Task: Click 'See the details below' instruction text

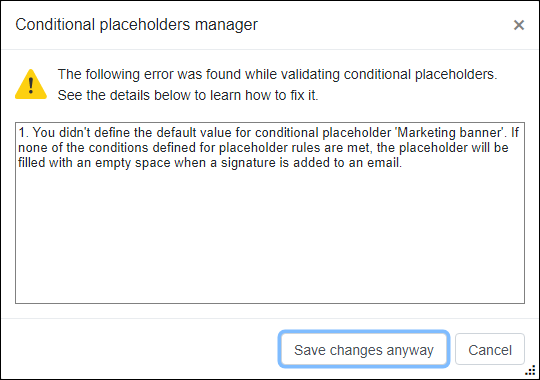Action: 188,95
